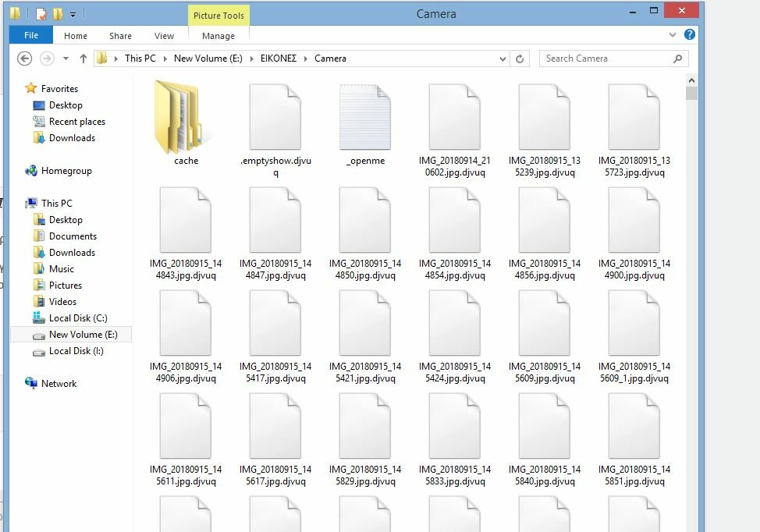Expand the chevron after ΕΙΚΟΝΕΣ breadcrumb
The image size is (760, 532).
(305, 59)
